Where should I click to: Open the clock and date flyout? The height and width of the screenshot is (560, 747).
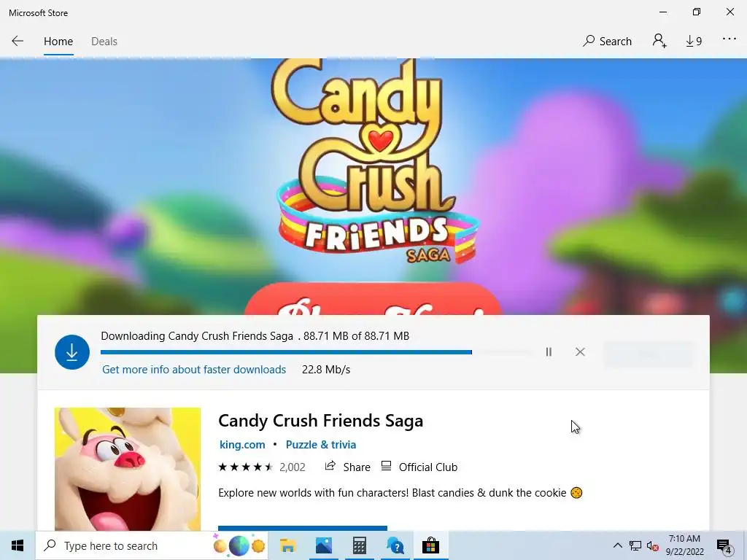click(684, 545)
